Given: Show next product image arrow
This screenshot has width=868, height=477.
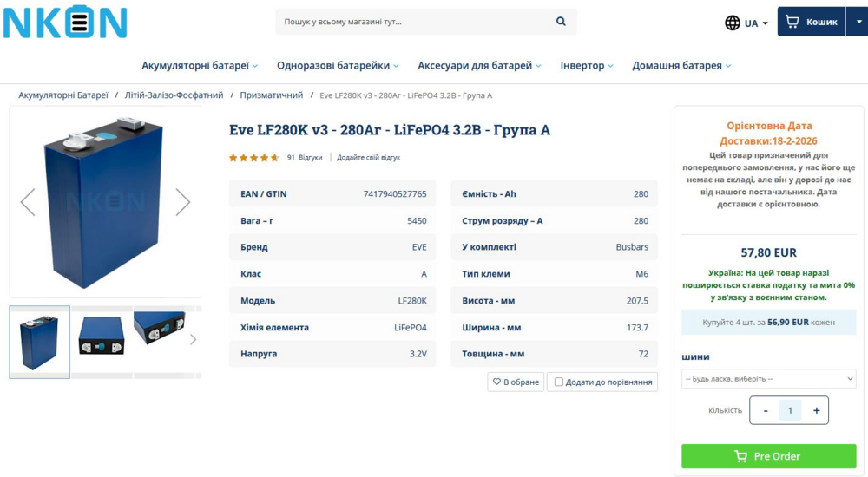Looking at the screenshot, I should click(182, 202).
